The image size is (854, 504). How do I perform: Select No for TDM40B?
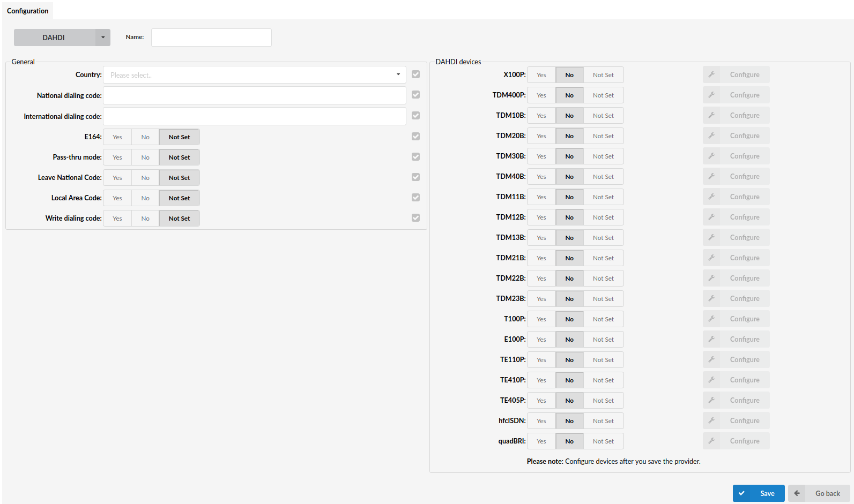click(x=569, y=177)
